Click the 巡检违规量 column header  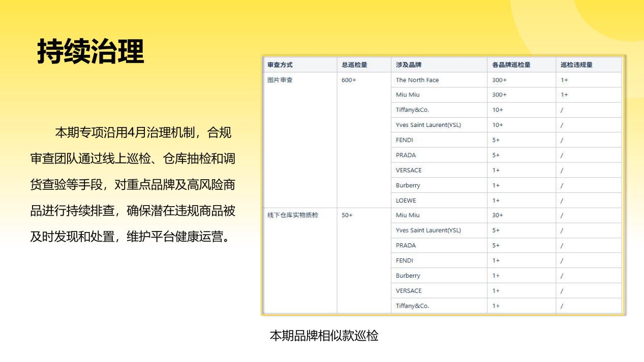click(576, 65)
